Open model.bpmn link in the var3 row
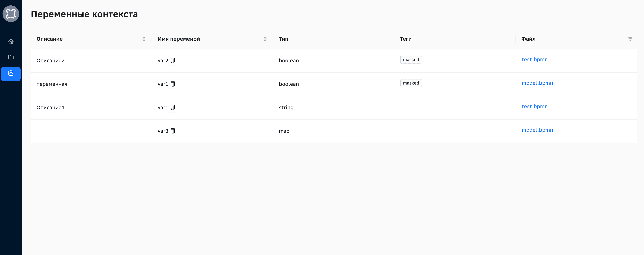644x255 pixels. tap(537, 130)
